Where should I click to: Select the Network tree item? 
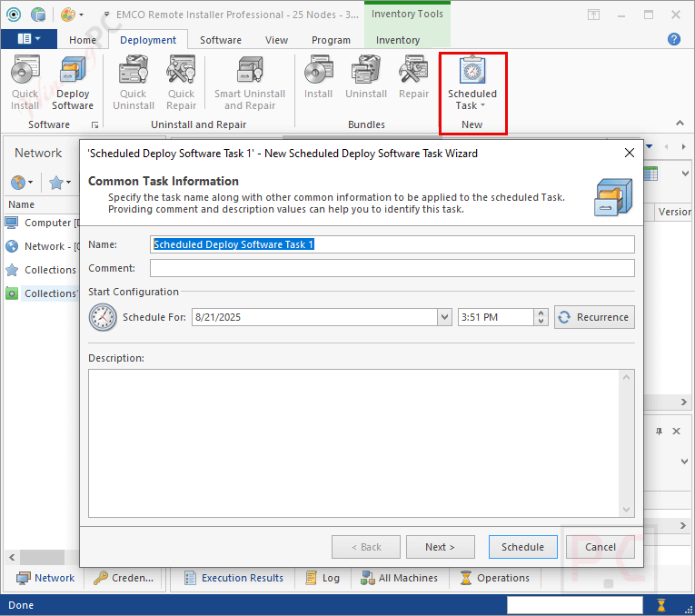coord(42,246)
